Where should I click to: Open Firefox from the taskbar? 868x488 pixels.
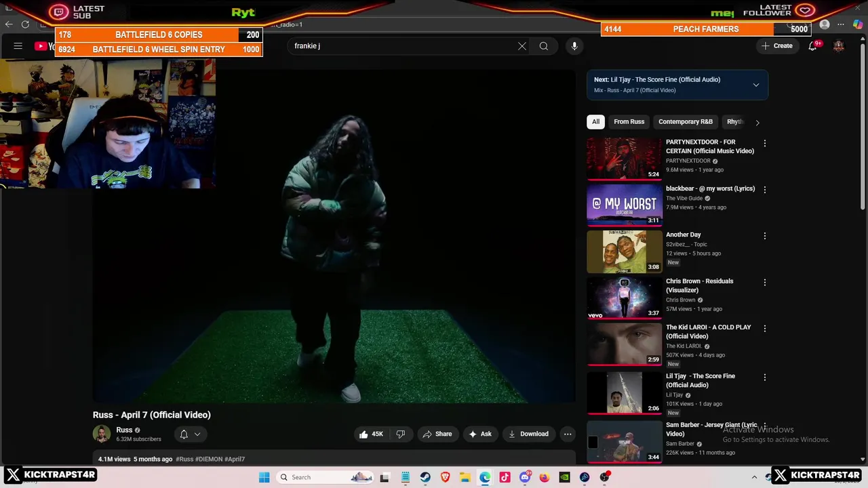[x=545, y=477]
